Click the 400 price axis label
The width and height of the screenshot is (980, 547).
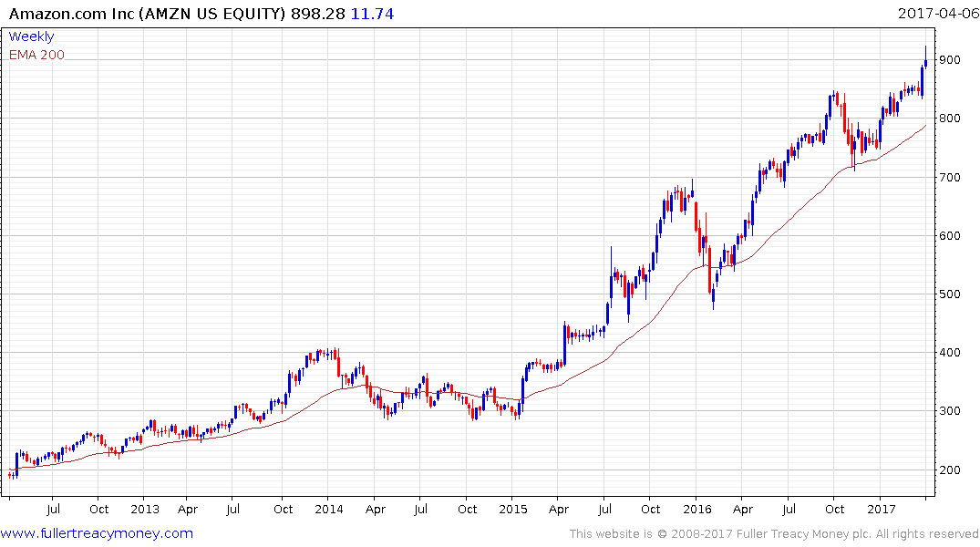click(x=949, y=353)
